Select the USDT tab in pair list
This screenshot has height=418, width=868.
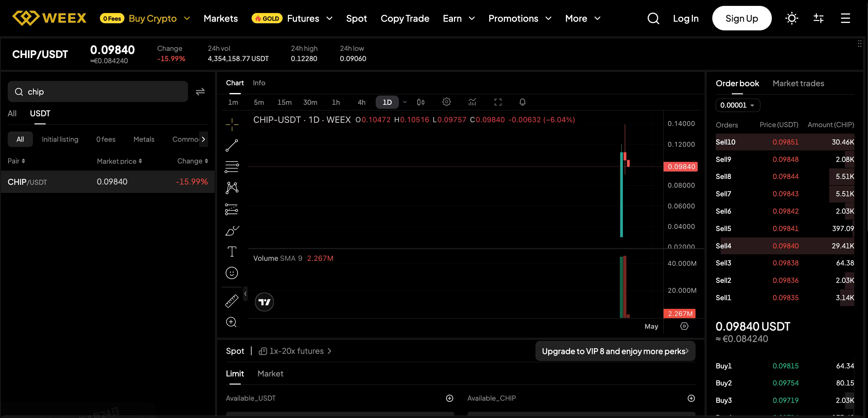click(x=40, y=113)
